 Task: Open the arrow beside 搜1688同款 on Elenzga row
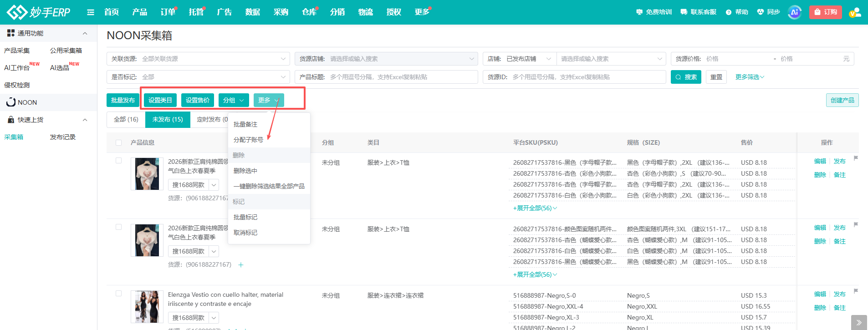tap(214, 318)
